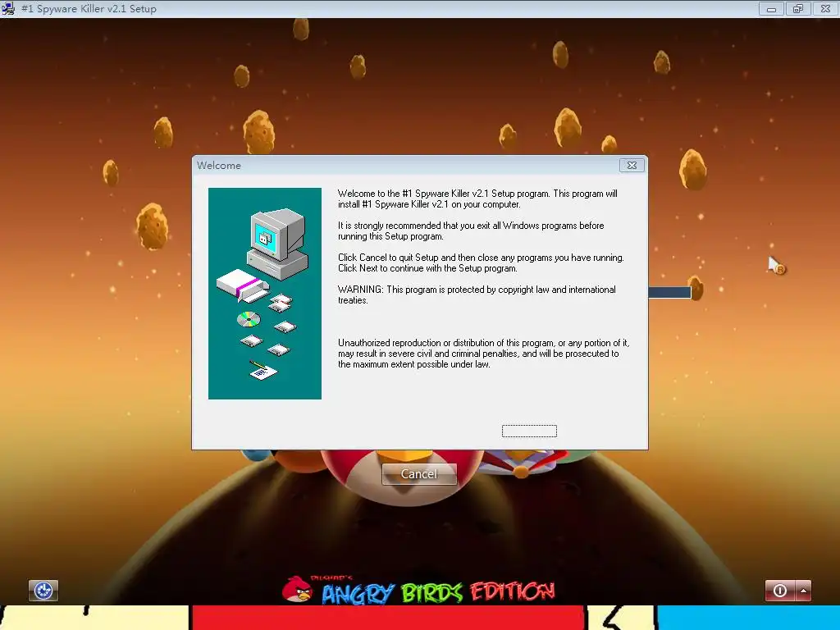Click the Cancel button below the dialog
Image resolution: width=840 pixels, height=630 pixels.
[x=419, y=474]
